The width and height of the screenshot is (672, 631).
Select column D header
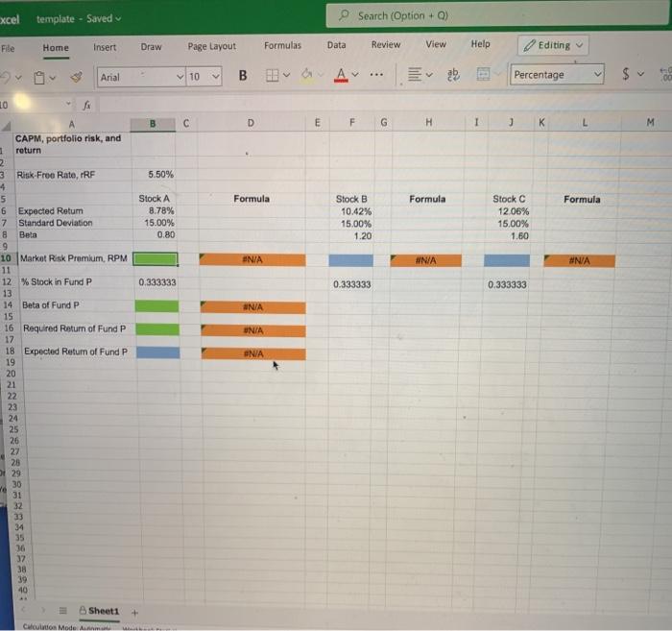click(251, 123)
